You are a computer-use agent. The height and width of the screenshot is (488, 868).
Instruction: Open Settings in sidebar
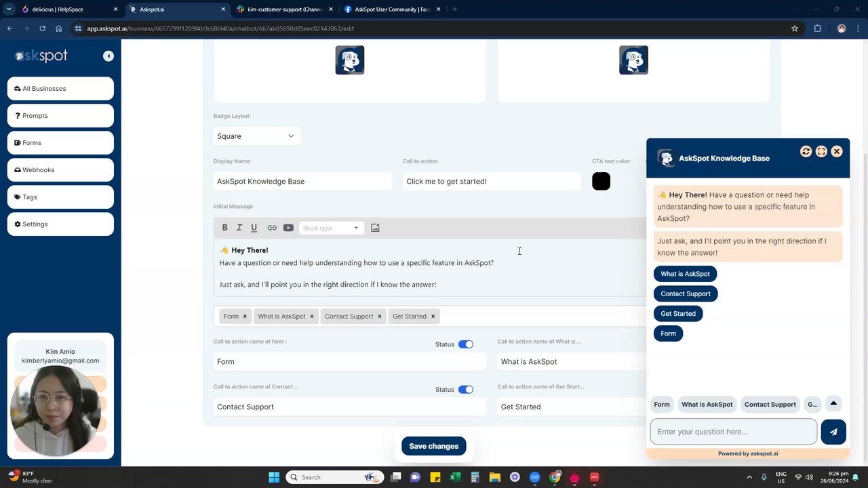pos(60,224)
